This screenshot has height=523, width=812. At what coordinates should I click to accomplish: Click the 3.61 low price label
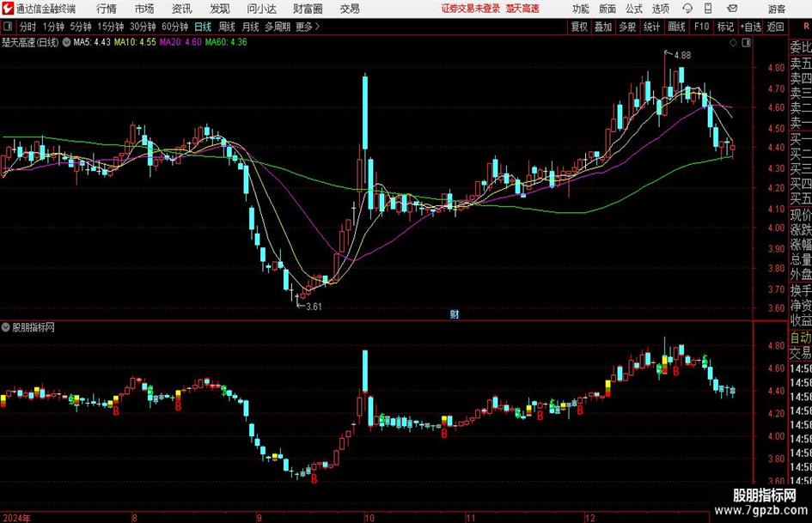[314, 307]
